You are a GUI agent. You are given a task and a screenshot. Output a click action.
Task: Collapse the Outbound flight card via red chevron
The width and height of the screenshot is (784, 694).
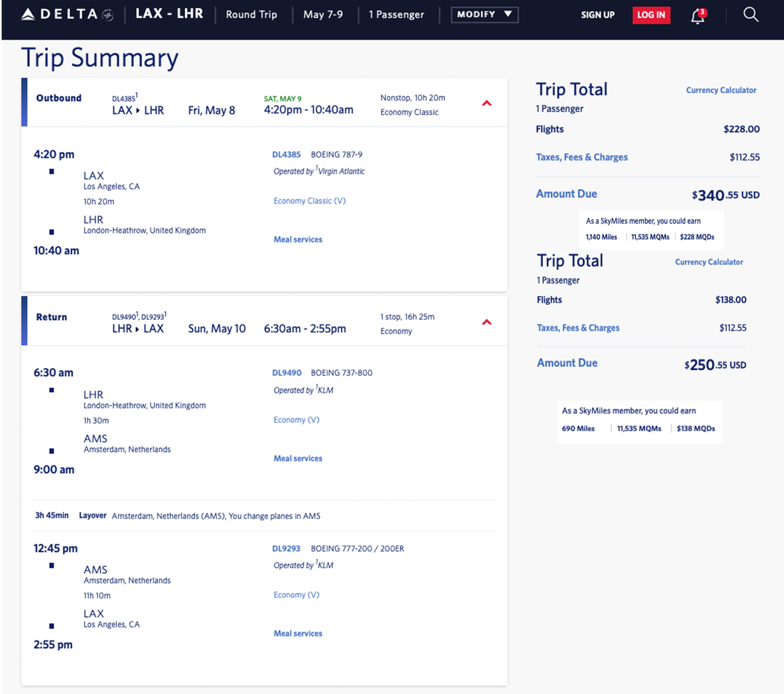tap(486, 102)
